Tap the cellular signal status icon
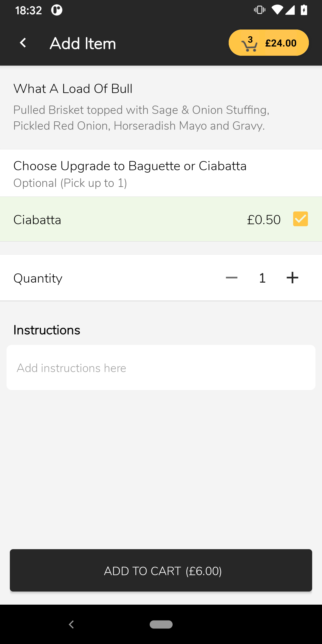322x644 pixels. point(290,10)
